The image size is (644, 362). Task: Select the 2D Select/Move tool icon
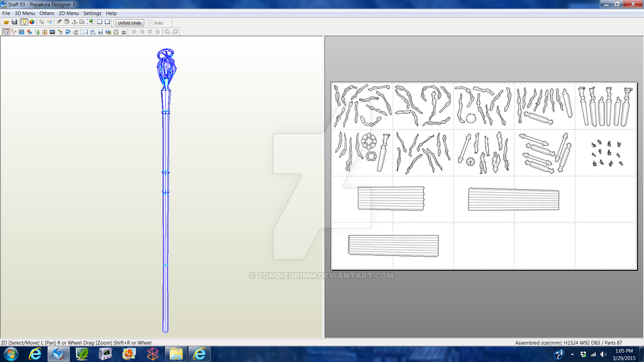pos(6,32)
